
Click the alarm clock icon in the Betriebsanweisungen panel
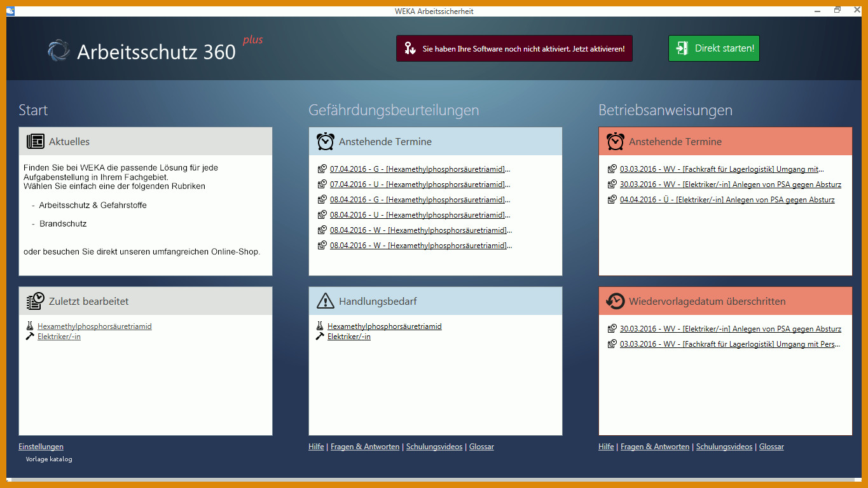(616, 141)
